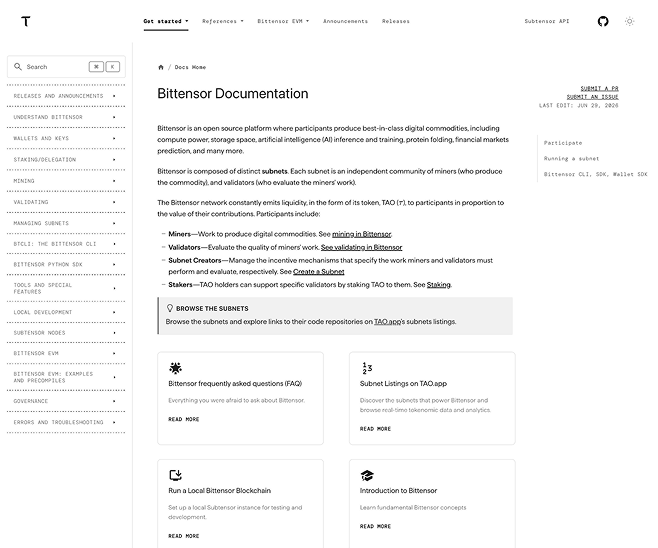Screen dimensions: 658x548
Task: Go to Announcements in the top navigation
Action: [345, 21]
